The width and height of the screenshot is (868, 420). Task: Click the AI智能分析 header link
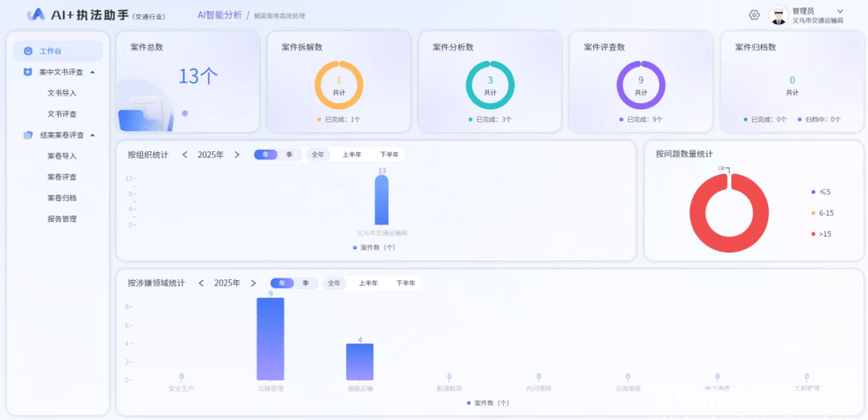coord(219,15)
